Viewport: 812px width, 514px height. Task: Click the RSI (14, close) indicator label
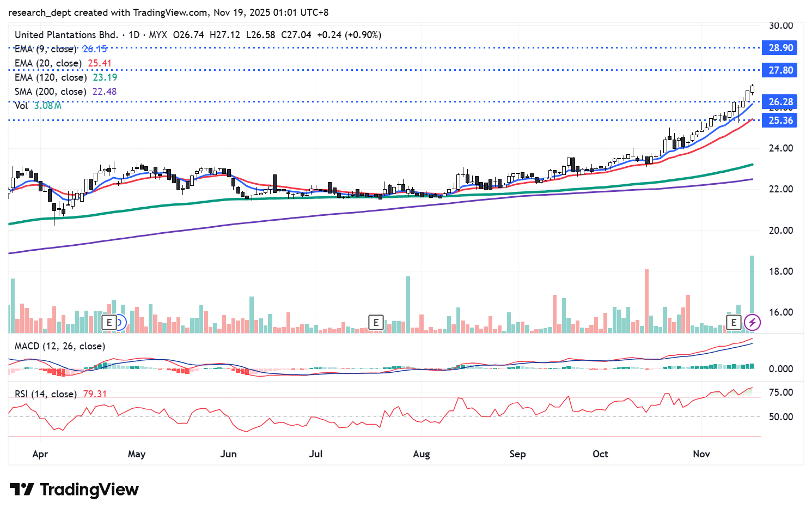tap(45, 394)
